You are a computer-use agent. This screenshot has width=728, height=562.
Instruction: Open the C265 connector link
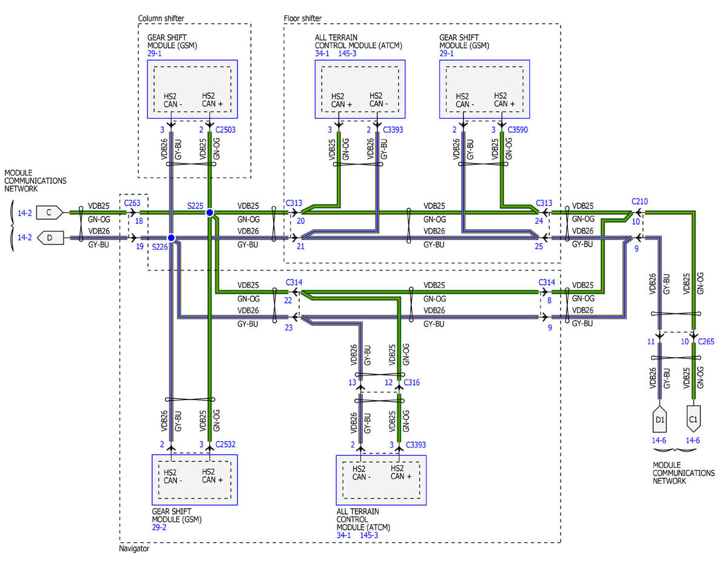[706, 342]
